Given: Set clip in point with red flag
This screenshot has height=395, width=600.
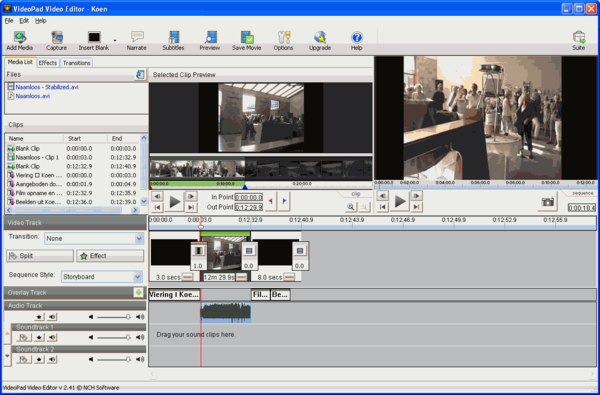Looking at the screenshot, I should click(271, 201).
